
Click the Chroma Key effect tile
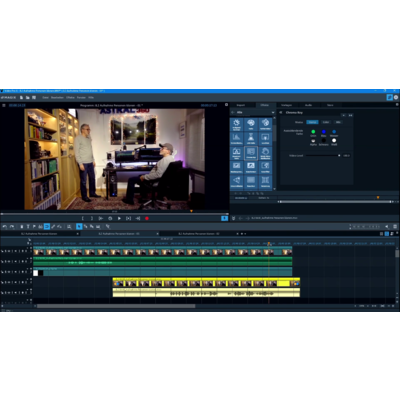(x=251, y=153)
